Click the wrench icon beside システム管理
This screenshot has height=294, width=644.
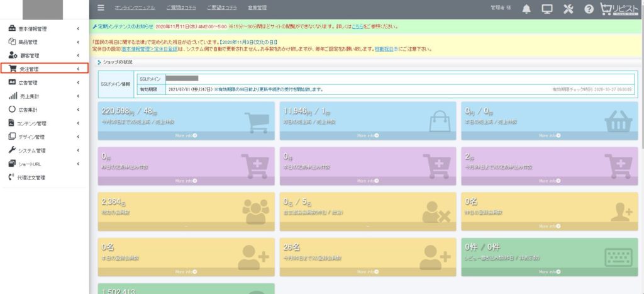pos(12,150)
